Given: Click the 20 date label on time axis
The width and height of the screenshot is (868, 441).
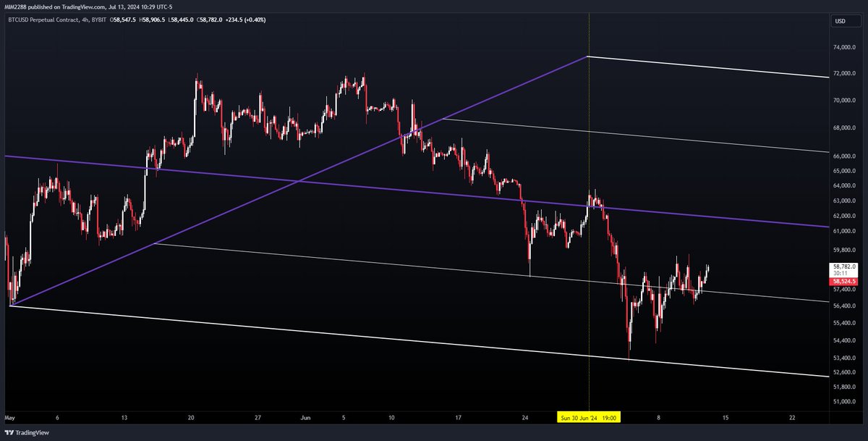Looking at the screenshot, I should click(x=190, y=418).
